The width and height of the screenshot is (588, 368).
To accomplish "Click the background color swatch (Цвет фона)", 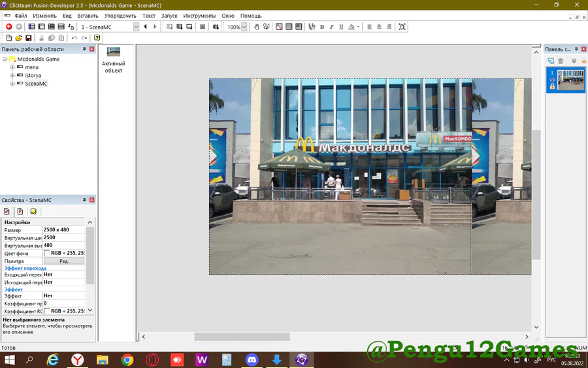I will coord(47,253).
